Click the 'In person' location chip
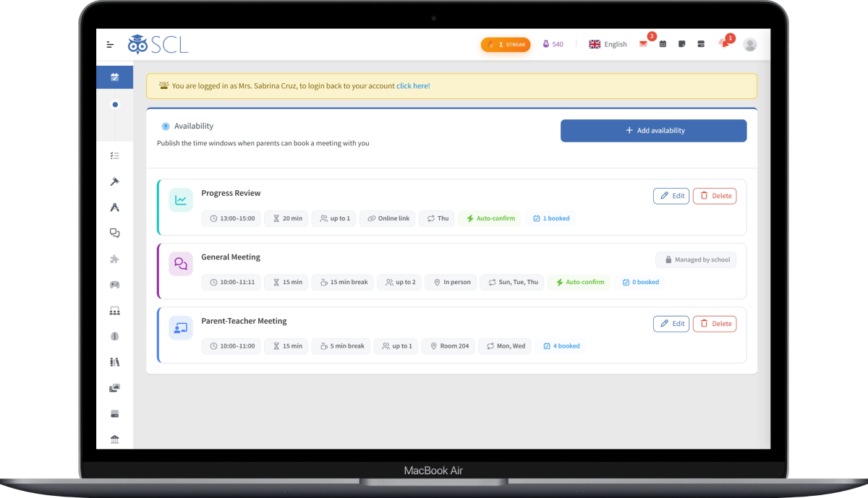The width and height of the screenshot is (868, 498). 451,282
